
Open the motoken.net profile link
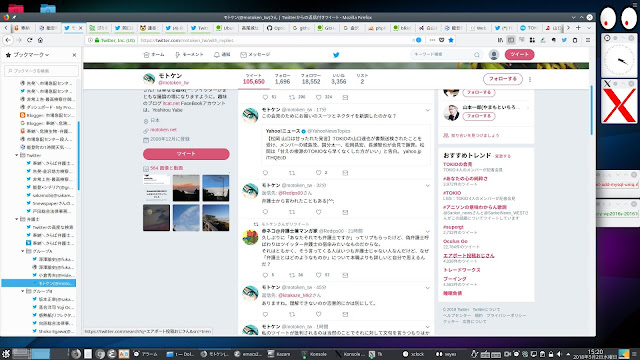coord(163,130)
